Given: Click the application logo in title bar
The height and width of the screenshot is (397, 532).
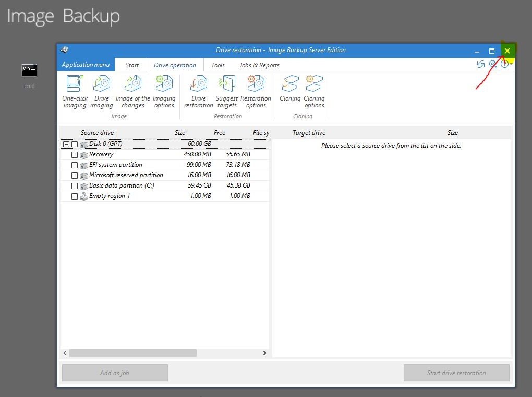Looking at the screenshot, I should click(64, 49).
